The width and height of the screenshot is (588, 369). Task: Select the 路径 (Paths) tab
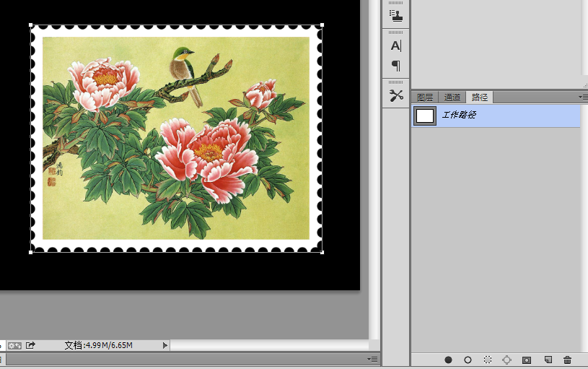(480, 97)
